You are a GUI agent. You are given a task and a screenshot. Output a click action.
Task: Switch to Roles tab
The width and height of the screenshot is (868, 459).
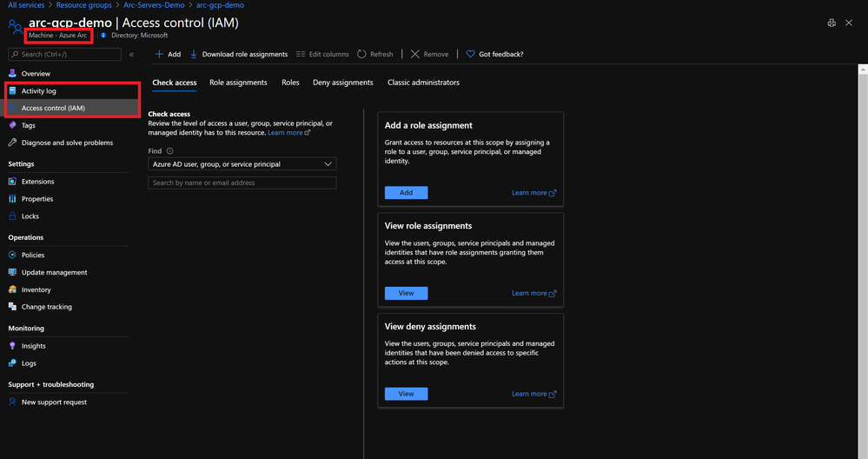(290, 83)
